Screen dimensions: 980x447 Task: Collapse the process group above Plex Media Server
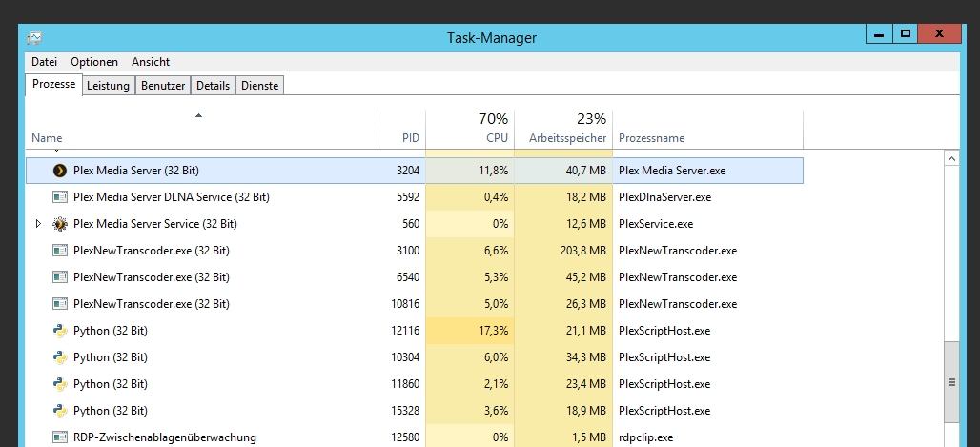click(x=54, y=151)
